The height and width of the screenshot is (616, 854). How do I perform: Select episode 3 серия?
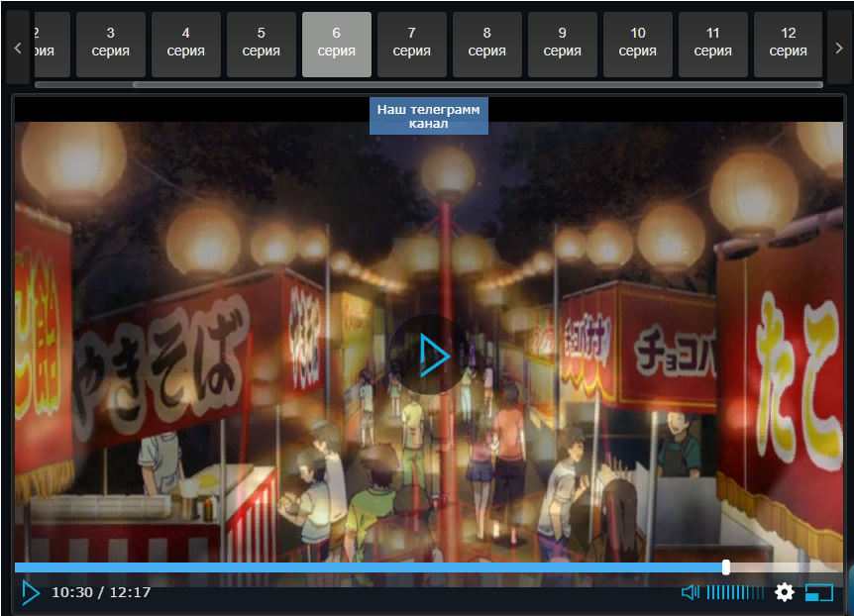(x=111, y=44)
